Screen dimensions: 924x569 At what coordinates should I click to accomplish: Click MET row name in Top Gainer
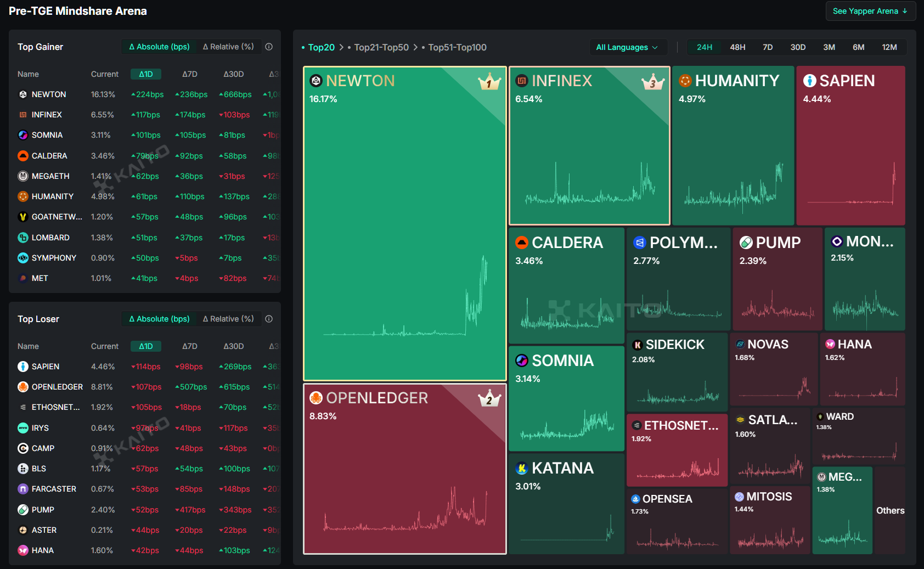coord(40,278)
